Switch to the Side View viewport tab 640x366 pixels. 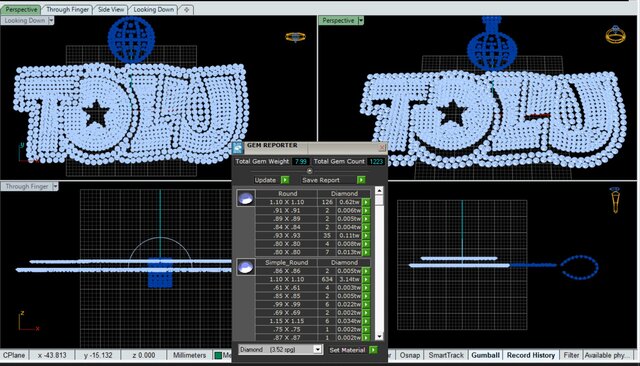tap(111, 9)
